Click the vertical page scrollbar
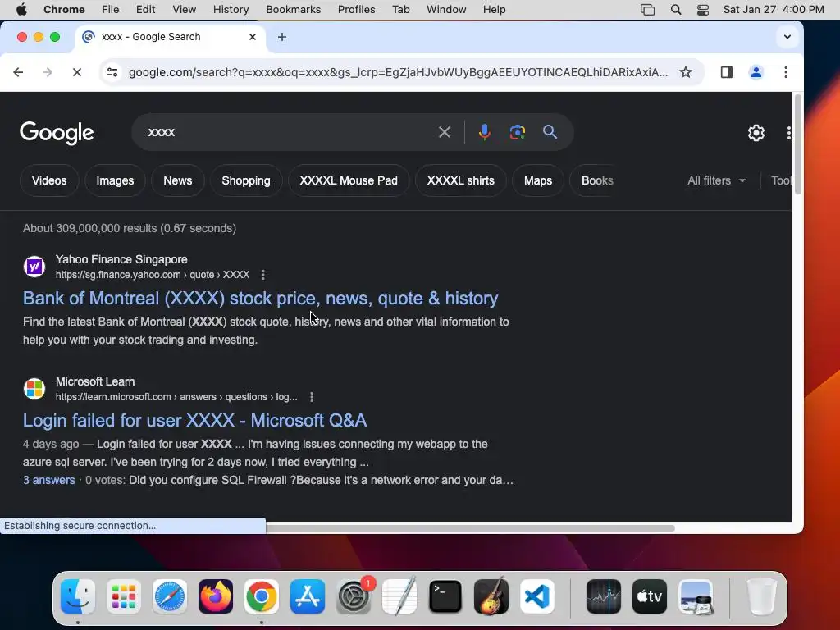This screenshot has height=630, width=840. click(797, 144)
